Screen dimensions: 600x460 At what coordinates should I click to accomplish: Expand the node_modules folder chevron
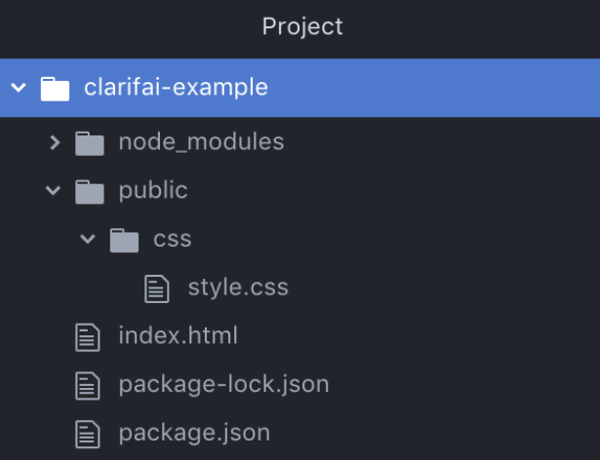point(54,143)
